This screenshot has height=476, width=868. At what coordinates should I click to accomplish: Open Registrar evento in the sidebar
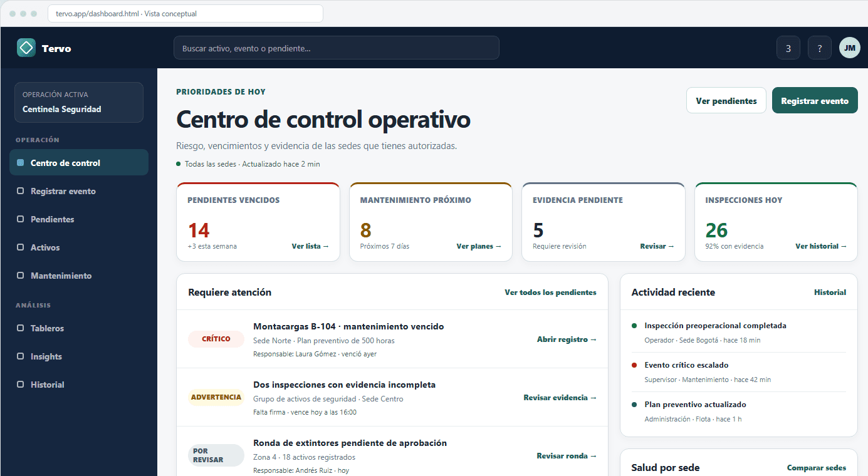point(79,191)
